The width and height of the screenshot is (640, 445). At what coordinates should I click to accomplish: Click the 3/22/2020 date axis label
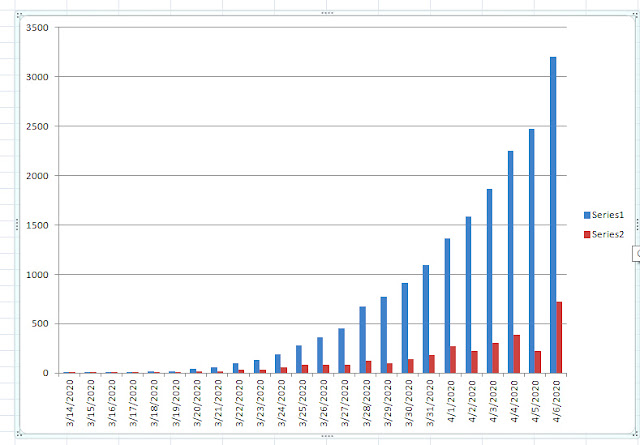click(239, 403)
